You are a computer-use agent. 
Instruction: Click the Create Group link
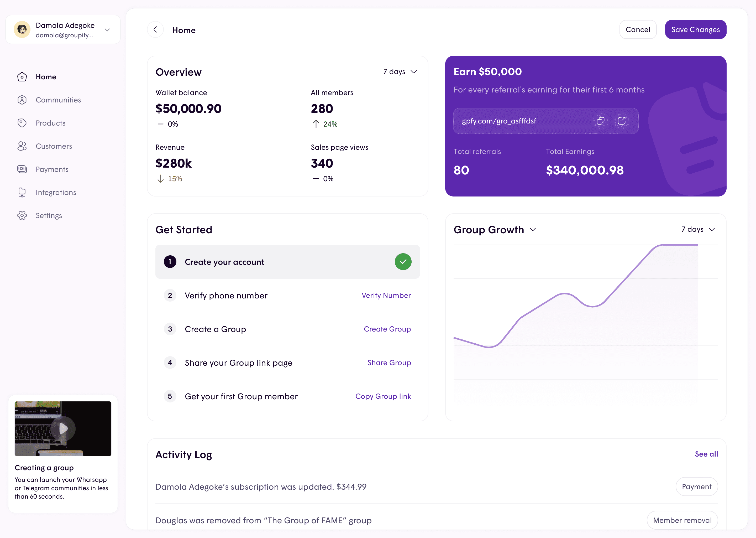coord(387,329)
